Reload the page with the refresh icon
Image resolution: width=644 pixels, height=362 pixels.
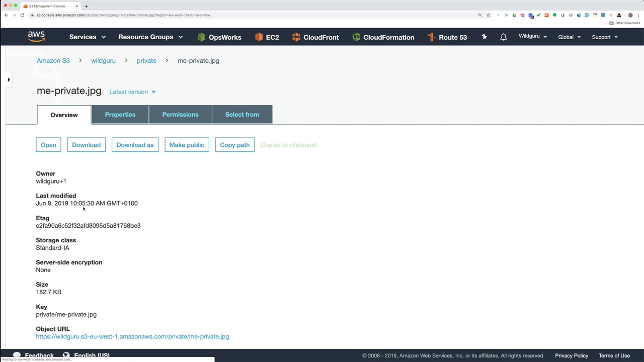22,15
